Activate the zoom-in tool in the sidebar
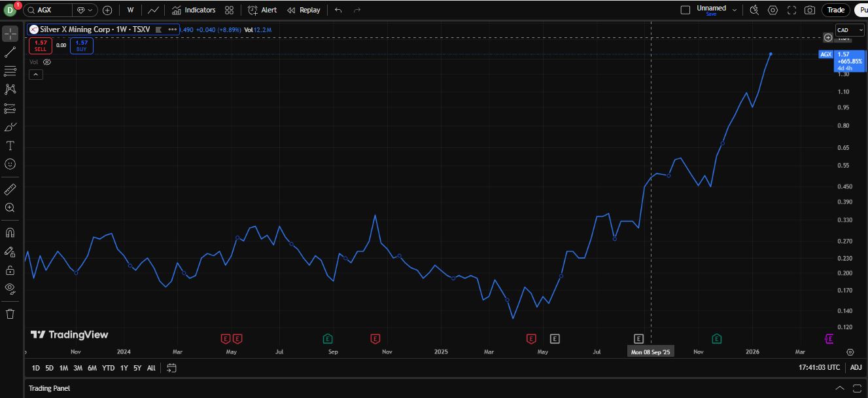Viewport: 868px width, 398px height. (10, 208)
